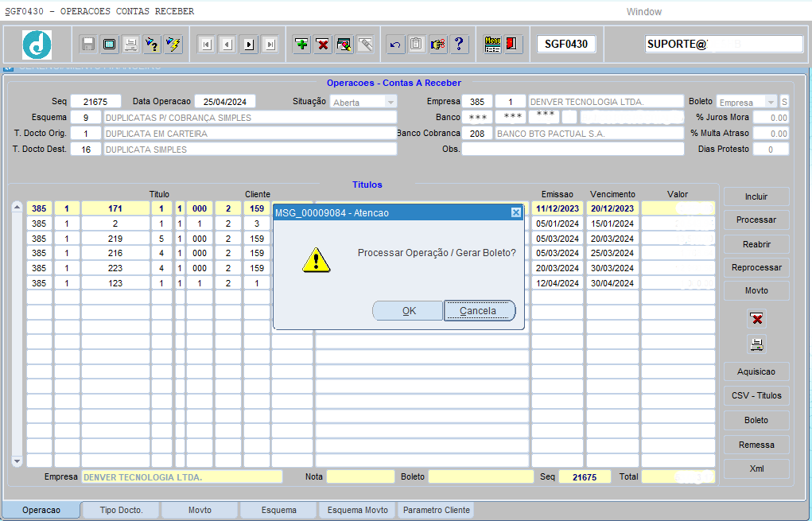Image resolution: width=812 pixels, height=521 pixels.
Task: Click the Remessa button
Action: [756, 445]
